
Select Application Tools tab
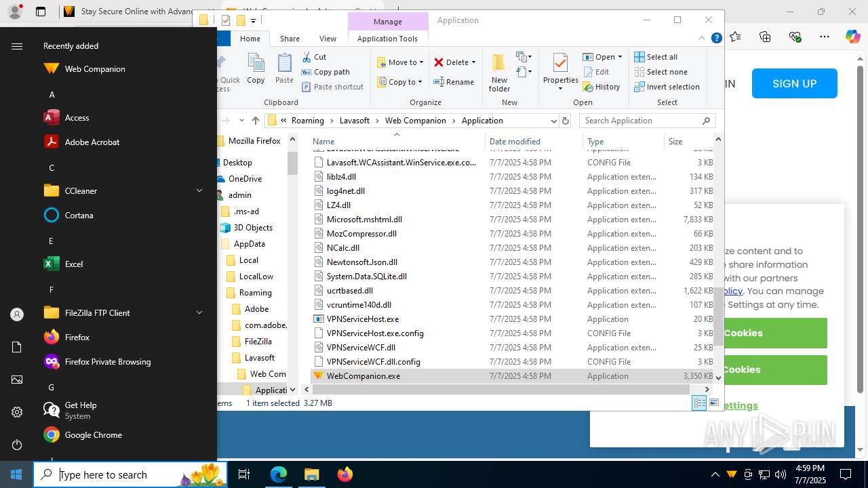[387, 39]
